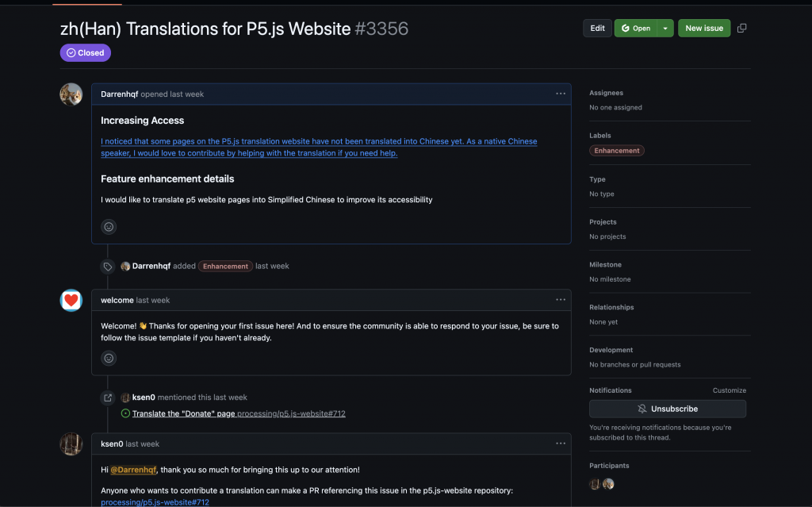Open processing/p5.js-website#712 link in ksen0's comment
812x507 pixels.
155,502
